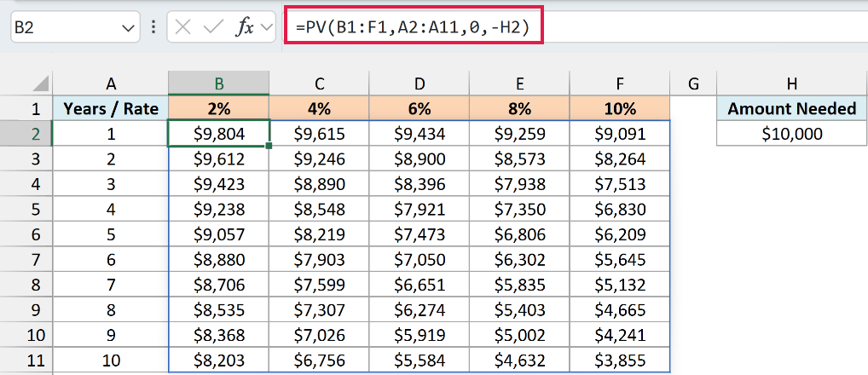
Task: Click the cell containing $9,423
Action: [x=219, y=184]
